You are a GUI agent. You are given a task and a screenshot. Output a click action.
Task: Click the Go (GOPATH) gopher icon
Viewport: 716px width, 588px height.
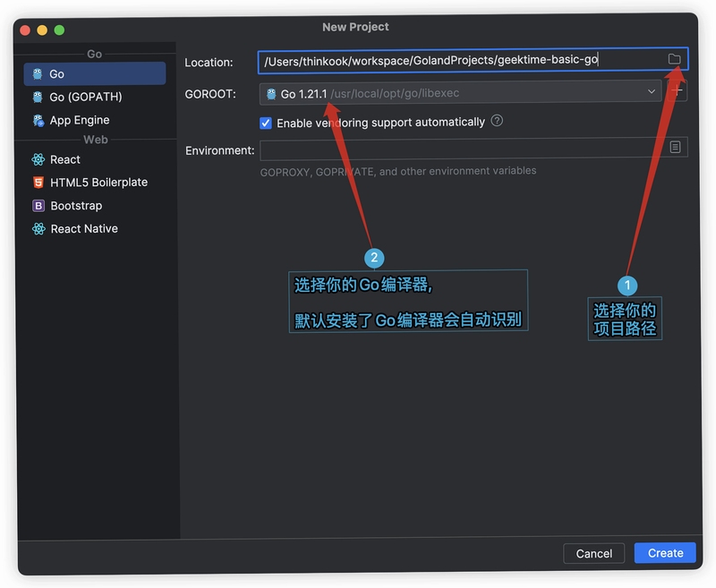38,97
